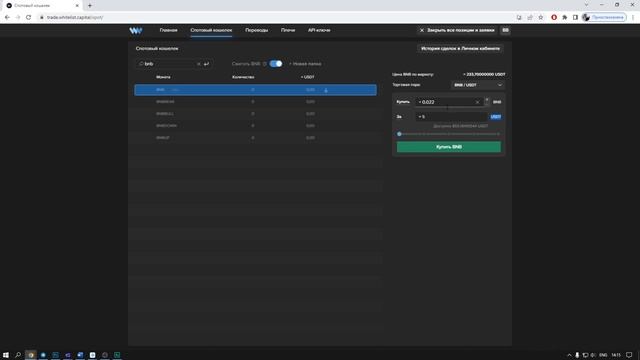Click the layout icon beside Закрыть все позиции

click(505, 30)
